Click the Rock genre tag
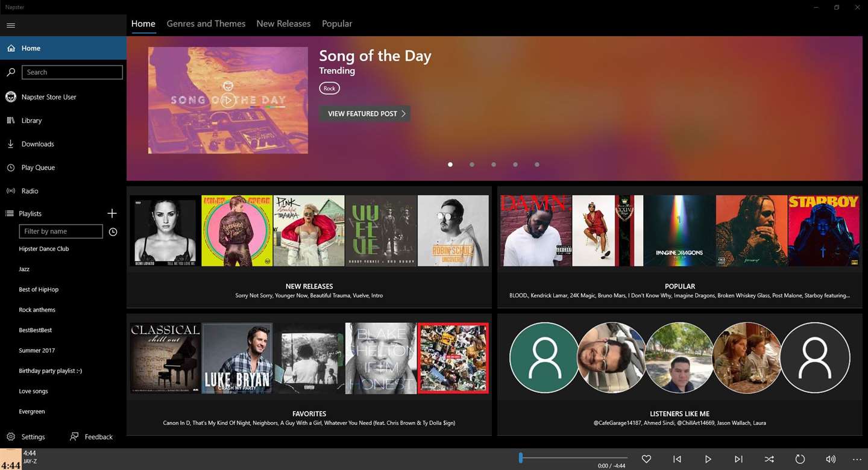Image resolution: width=868 pixels, height=470 pixels. [329, 89]
